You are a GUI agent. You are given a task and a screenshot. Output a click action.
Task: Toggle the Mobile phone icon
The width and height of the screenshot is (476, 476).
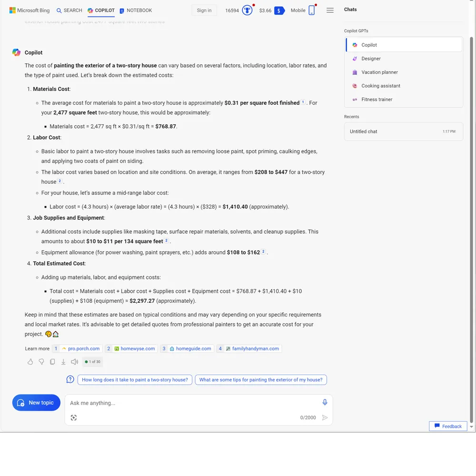[312, 10]
